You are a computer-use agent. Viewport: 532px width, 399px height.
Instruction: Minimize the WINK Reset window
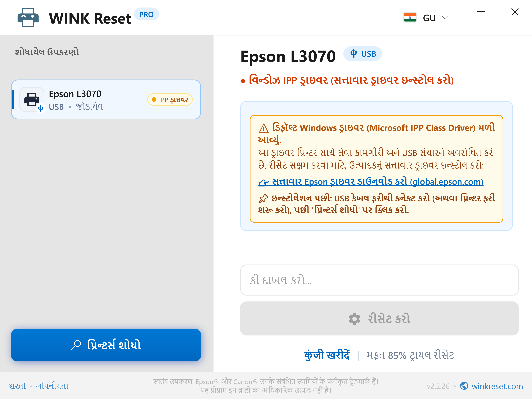tap(481, 11)
